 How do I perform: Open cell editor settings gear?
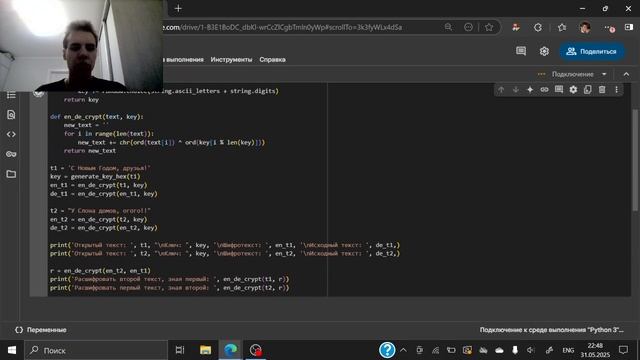tap(573, 90)
